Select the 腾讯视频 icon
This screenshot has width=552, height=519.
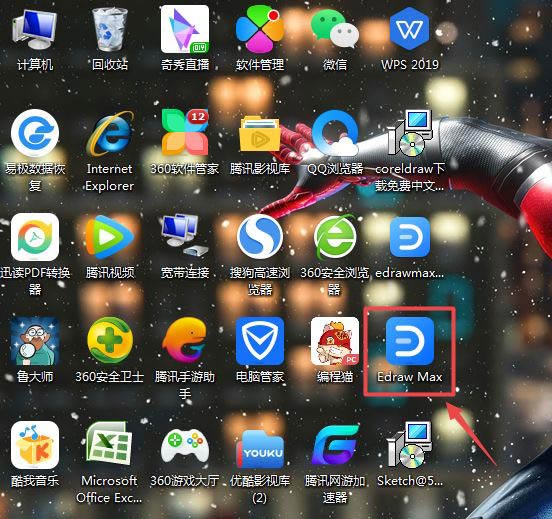coord(110,237)
